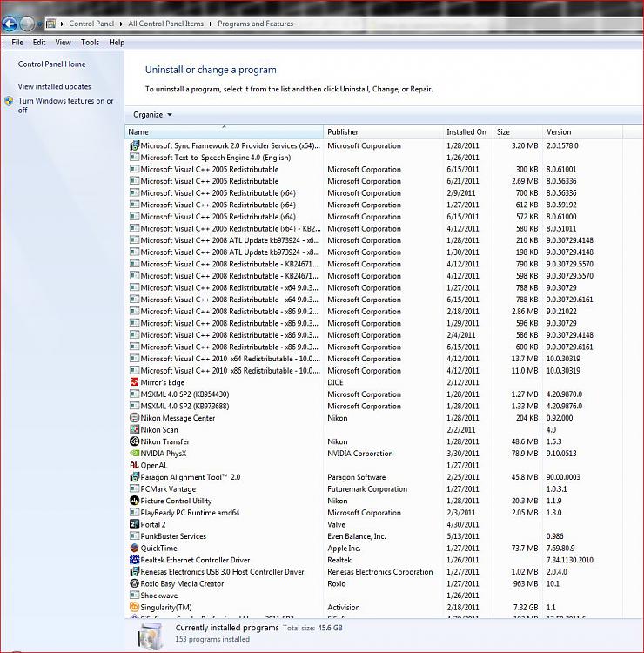Click the Forward navigation arrow button
The width and height of the screenshot is (644, 653).
27,24
